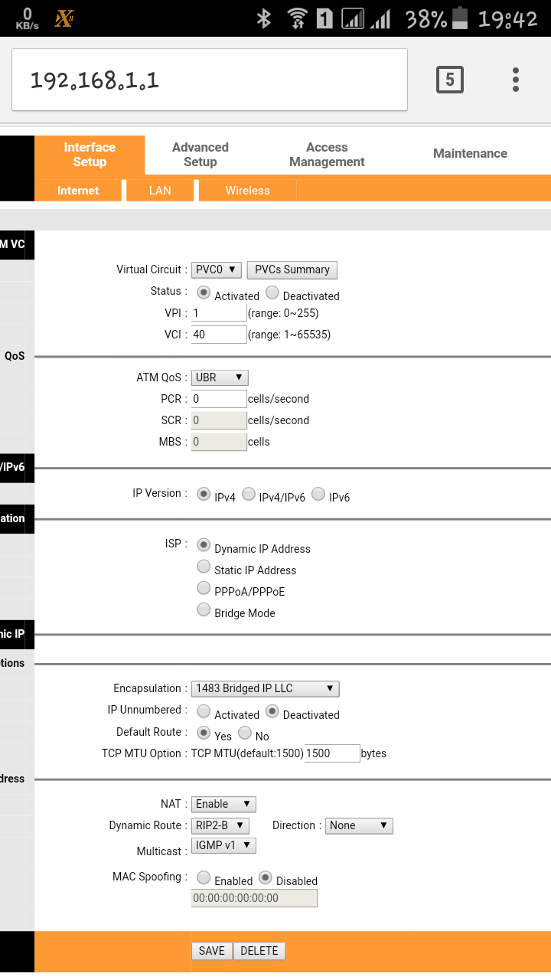Tap the Bluetooth icon in status bar
This screenshot has width=551, height=980.
pos(264,19)
